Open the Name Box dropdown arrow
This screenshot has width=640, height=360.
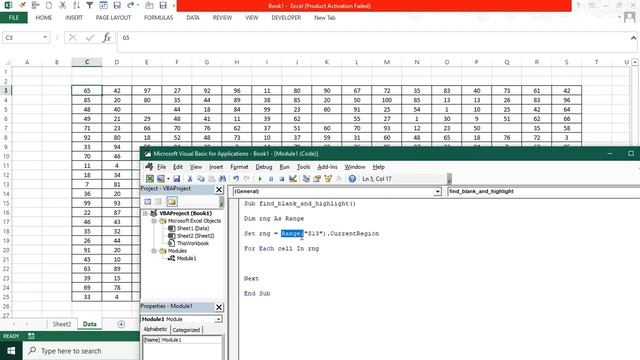[x=45, y=37]
